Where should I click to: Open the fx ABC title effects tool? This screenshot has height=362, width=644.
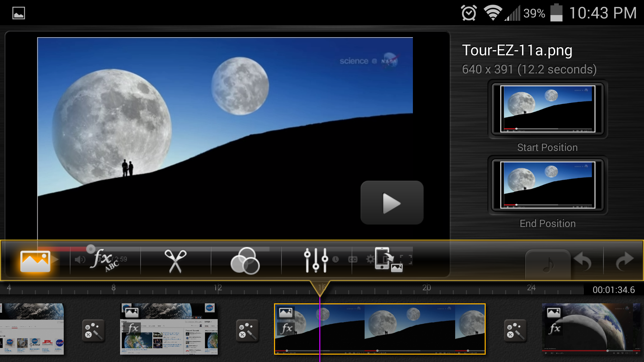click(x=105, y=260)
